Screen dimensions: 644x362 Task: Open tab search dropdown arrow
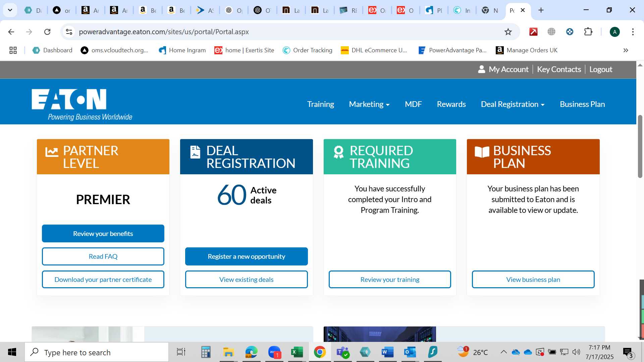[x=10, y=10]
